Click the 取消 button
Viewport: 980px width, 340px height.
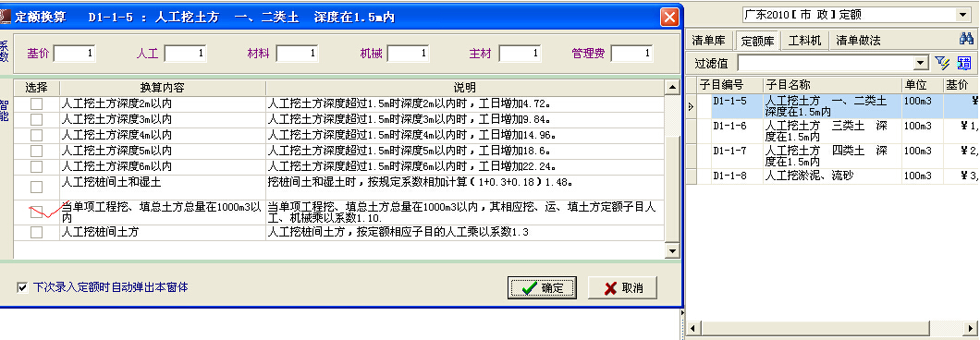point(622,288)
